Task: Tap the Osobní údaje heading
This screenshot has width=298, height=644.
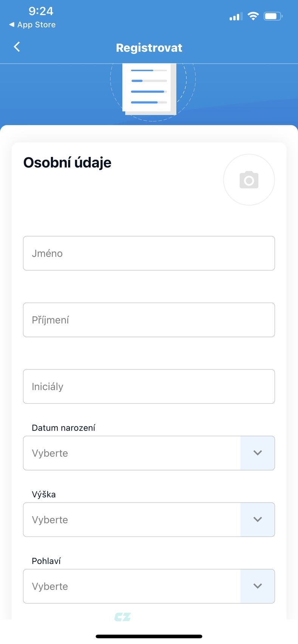Action: 67,163
